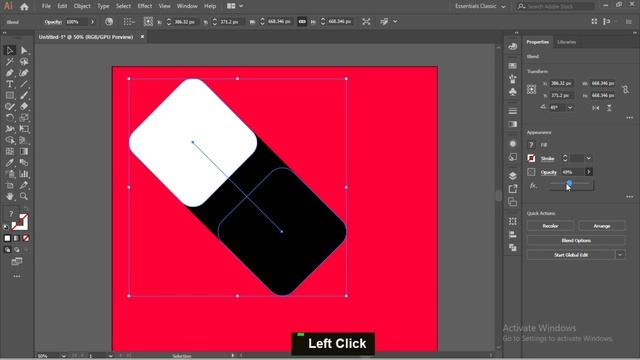Expand the Opacity arrow in control bar
640x360 pixels.
coord(92,22)
